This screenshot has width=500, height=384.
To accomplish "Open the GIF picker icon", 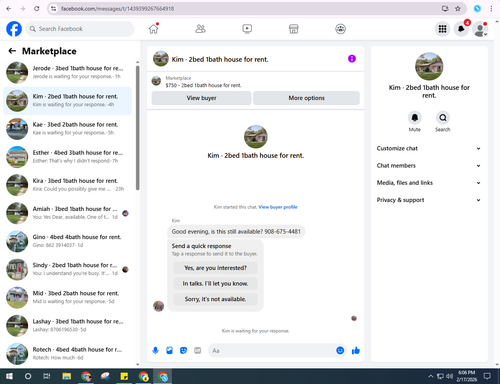I will [x=198, y=350].
